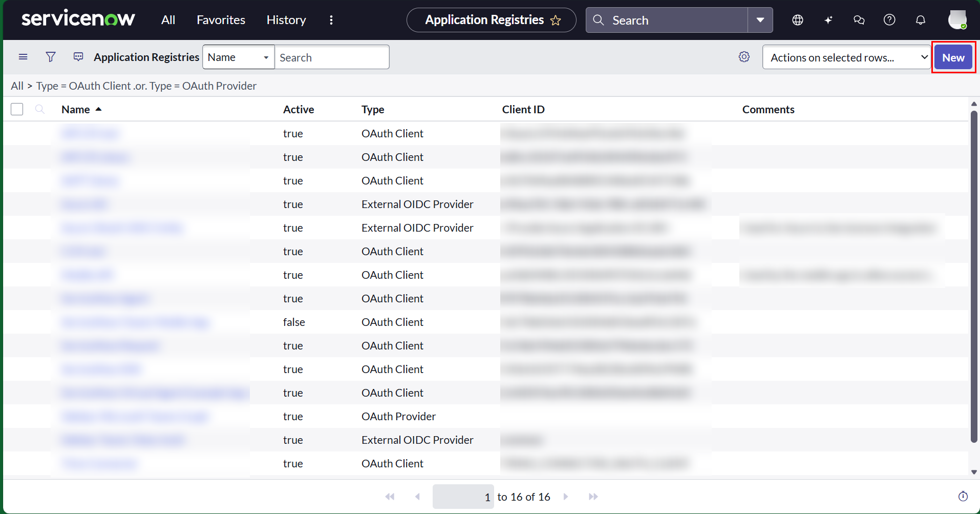The image size is (980, 514).
Task: Open the notifications bell icon
Action: (x=921, y=20)
